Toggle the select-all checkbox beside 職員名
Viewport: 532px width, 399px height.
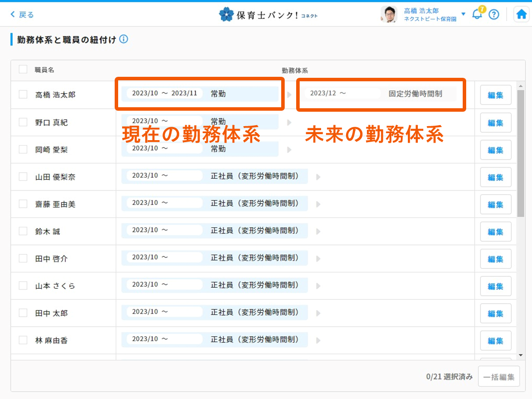(x=23, y=69)
